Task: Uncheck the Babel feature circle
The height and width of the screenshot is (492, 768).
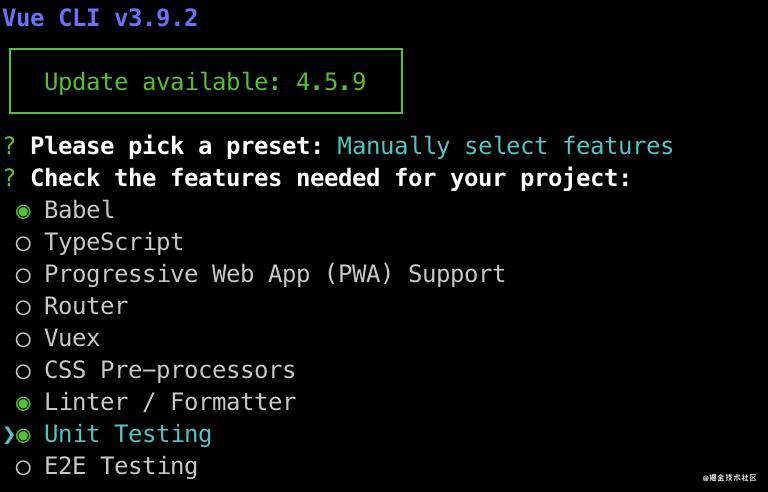Action: [x=23, y=211]
